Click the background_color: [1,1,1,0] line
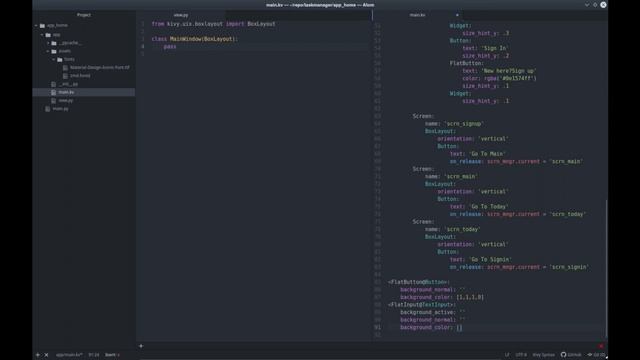Screen dimensions: 640x360 (x=442, y=297)
